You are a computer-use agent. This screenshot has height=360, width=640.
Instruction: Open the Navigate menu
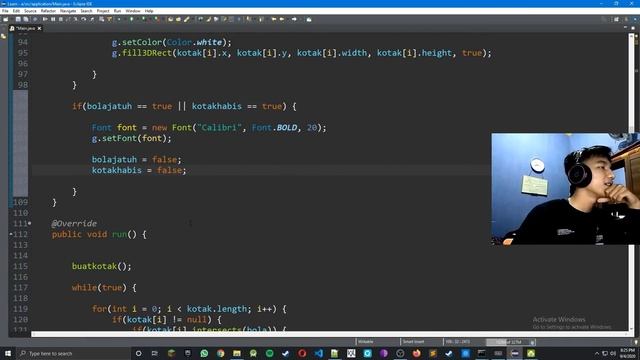(68, 11)
